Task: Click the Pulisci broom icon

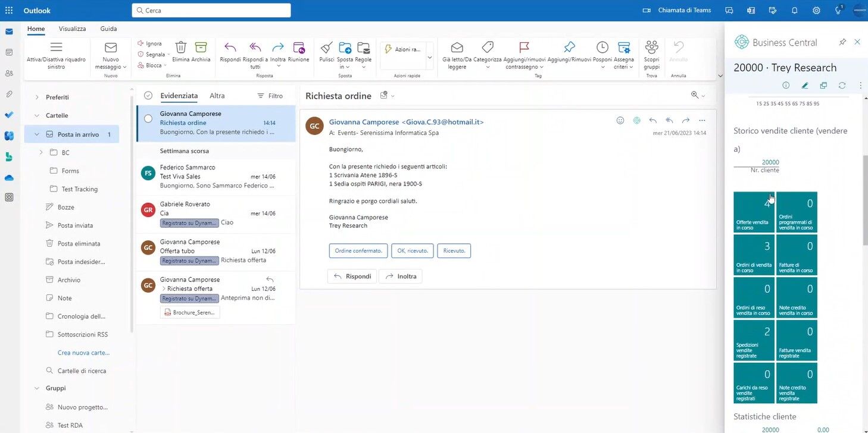Action: [326, 48]
